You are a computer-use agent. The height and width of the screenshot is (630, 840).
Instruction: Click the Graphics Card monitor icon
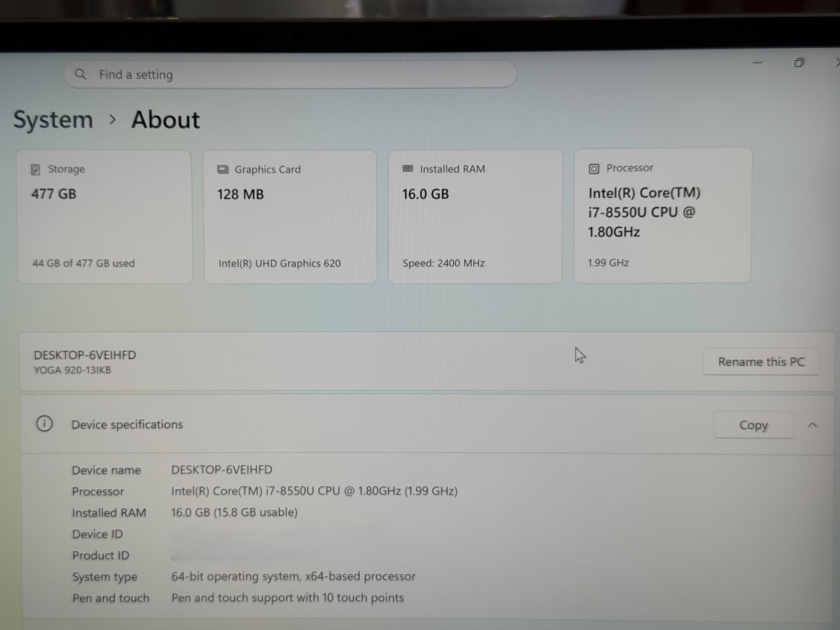click(x=223, y=169)
